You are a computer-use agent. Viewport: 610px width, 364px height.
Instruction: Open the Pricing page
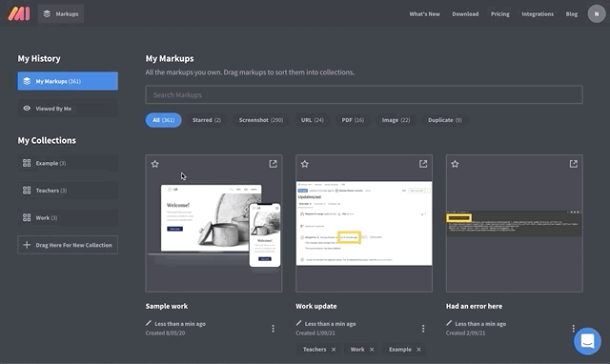(499, 14)
